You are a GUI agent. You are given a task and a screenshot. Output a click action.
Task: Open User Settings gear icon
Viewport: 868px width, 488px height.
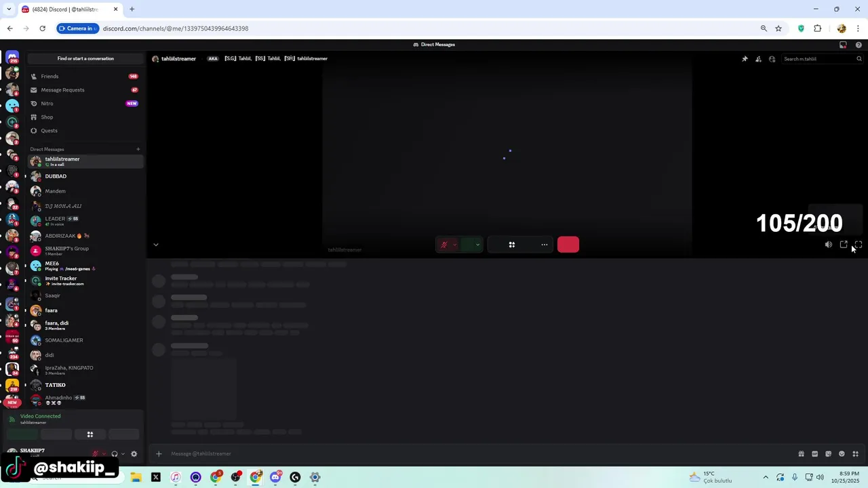coord(134,454)
